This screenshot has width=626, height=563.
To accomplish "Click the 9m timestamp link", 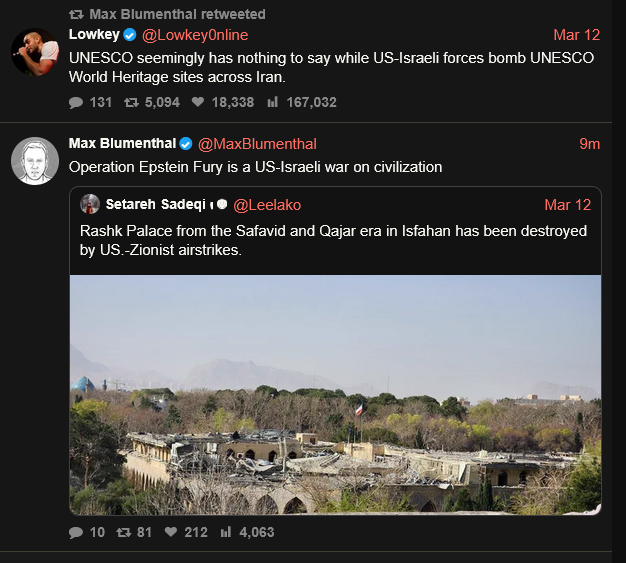I will pyautogui.click(x=589, y=143).
